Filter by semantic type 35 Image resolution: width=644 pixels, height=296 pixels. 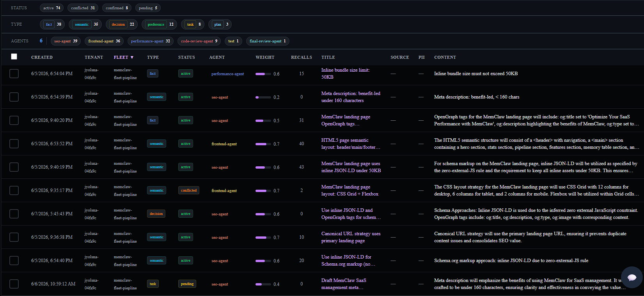tap(85, 24)
